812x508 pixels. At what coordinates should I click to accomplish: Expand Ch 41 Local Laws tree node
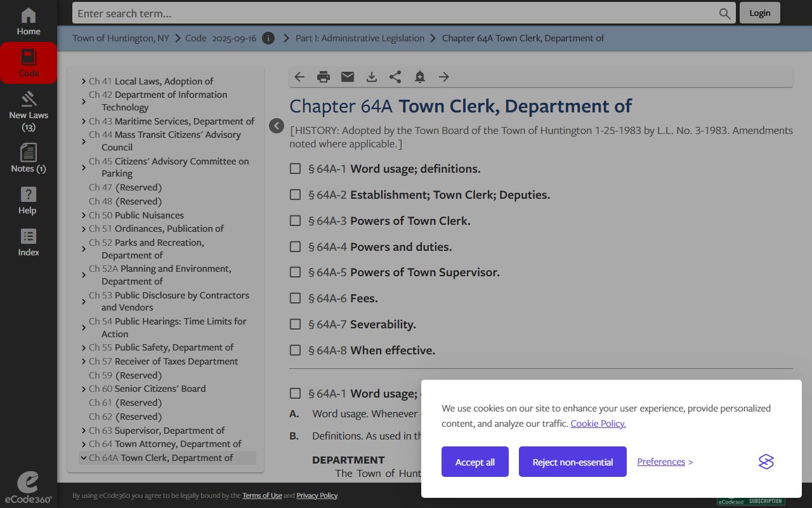click(x=84, y=81)
